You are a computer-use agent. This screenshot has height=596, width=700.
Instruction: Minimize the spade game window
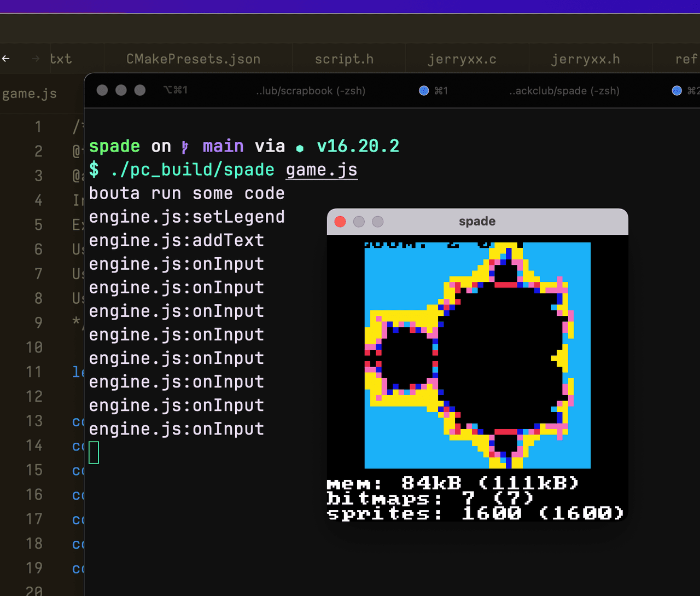tap(359, 222)
